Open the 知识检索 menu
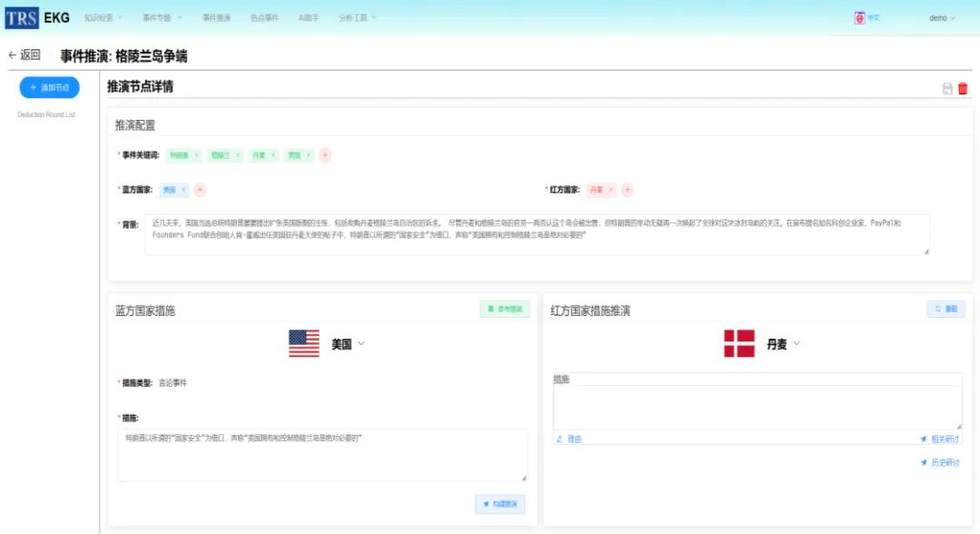This screenshot has height=534, width=980. click(103, 18)
